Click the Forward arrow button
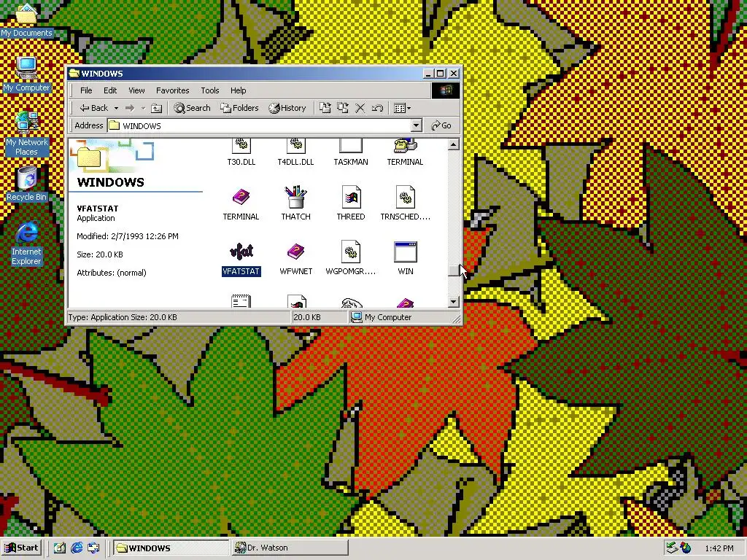The width and height of the screenshot is (747, 560). [x=130, y=108]
